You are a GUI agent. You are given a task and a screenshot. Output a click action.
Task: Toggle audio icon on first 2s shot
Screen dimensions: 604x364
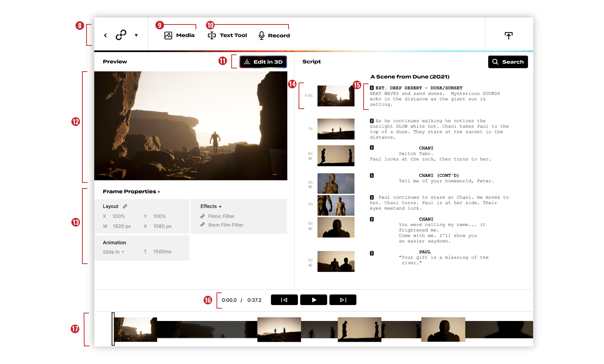[x=310, y=187]
